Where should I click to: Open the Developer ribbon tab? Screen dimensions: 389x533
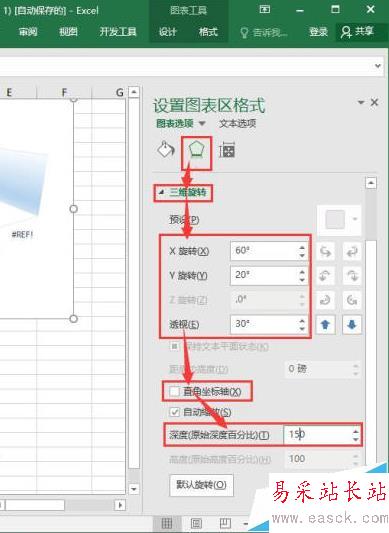118,32
